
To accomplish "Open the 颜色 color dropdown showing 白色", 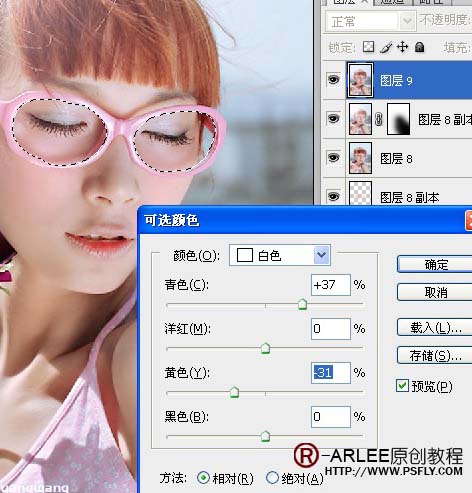I will [280, 255].
